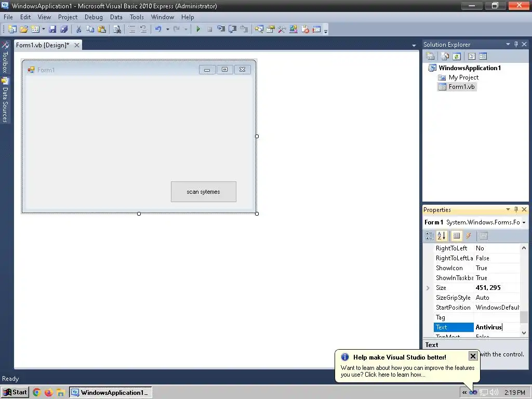The width and height of the screenshot is (532, 399).
Task: Click the Find in Files toolbar icon
Action: [x=117, y=29]
